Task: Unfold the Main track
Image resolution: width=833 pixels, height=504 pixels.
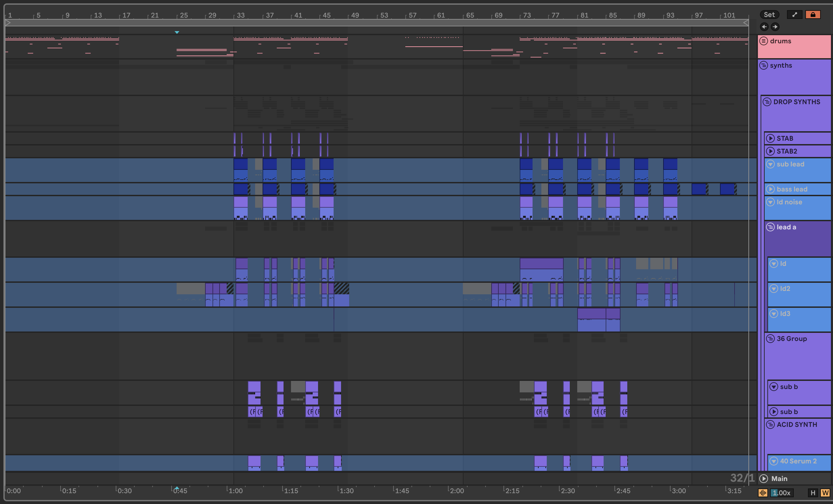Action: pos(764,479)
